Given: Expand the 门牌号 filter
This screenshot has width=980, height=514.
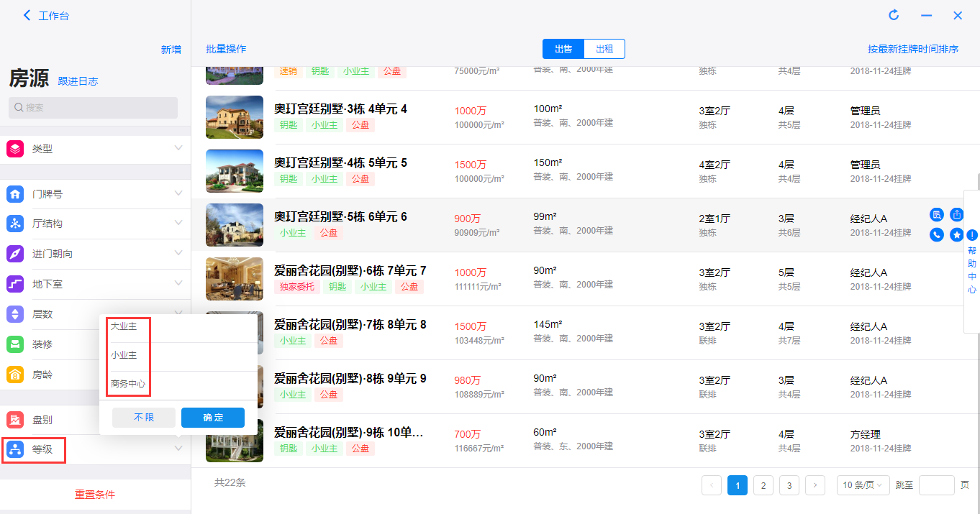Looking at the screenshot, I should pos(178,193).
